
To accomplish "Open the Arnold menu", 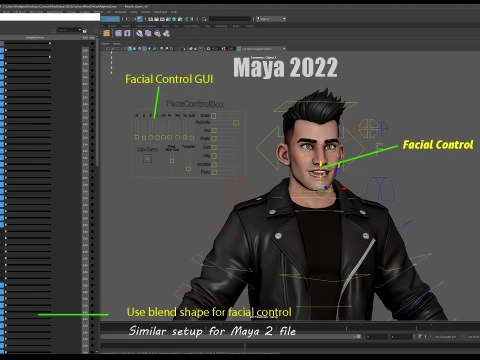I will pos(146,12).
